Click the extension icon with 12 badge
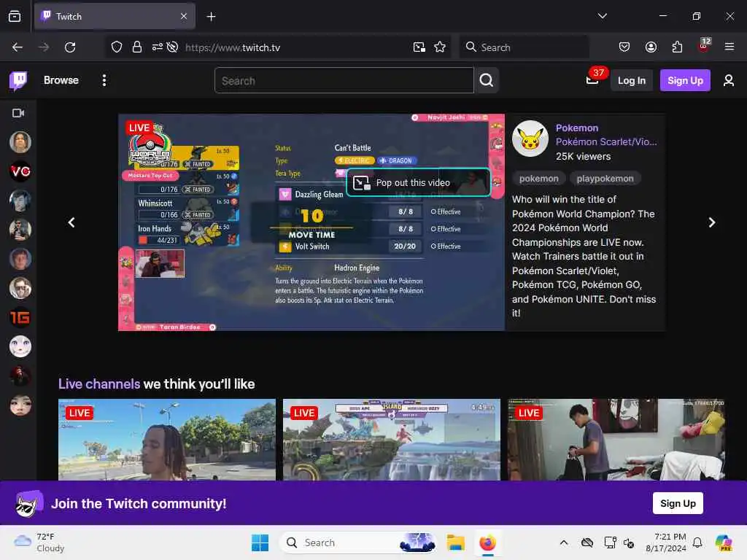The width and height of the screenshot is (747, 560). pos(703,46)
